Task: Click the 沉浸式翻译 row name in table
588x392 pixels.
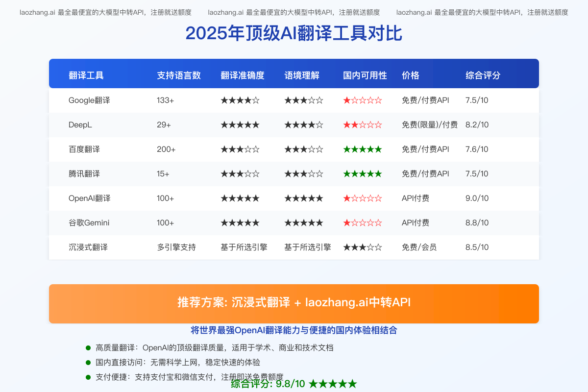Action: coord(88,247)
